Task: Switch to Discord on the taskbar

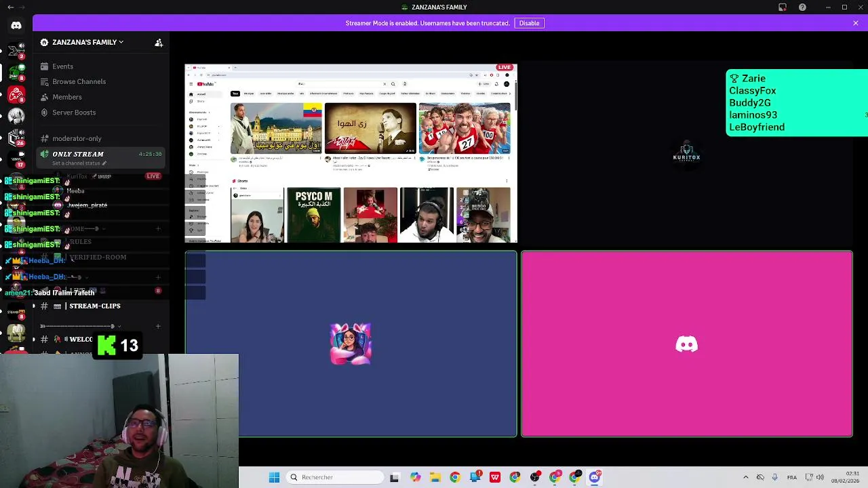Action: [595, 477]
